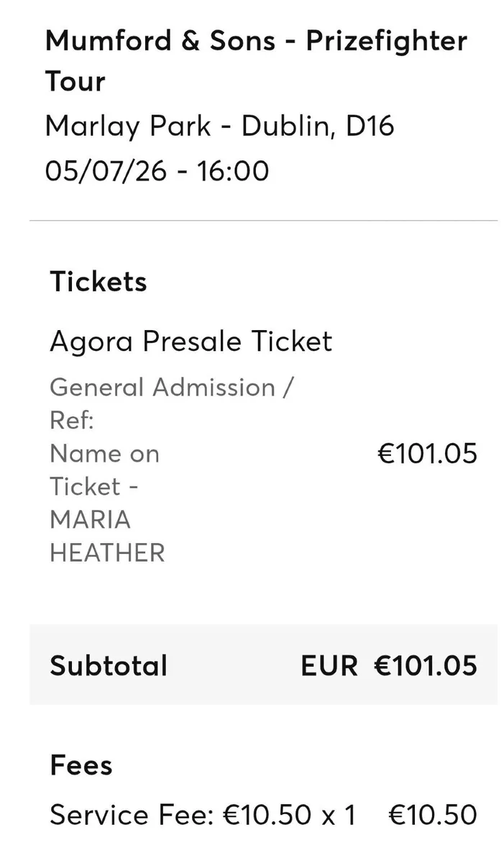This screenshot has height=863, width=504.
Task: Click the grey Subtotal row background
Action: tap(263, 665)
